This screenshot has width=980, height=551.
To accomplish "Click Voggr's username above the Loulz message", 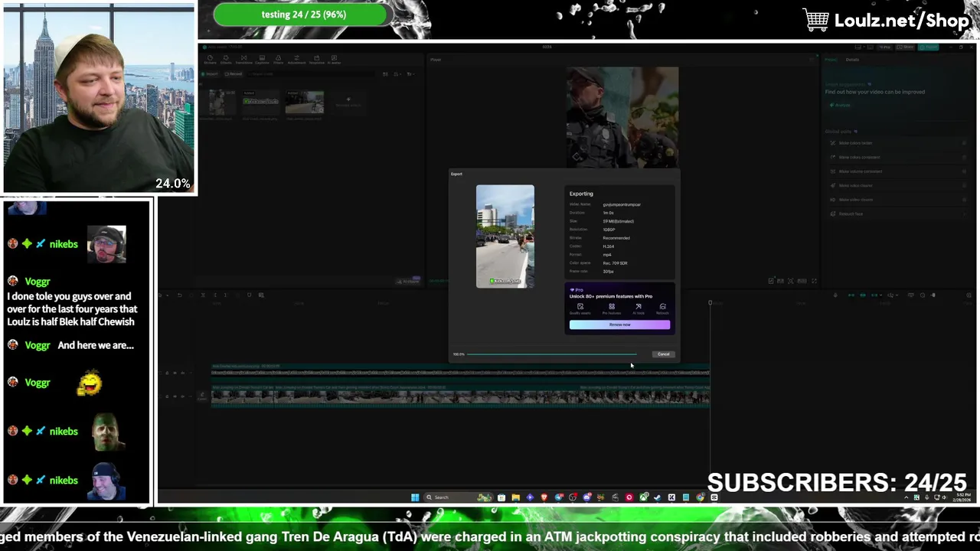I will pos(38,281).
